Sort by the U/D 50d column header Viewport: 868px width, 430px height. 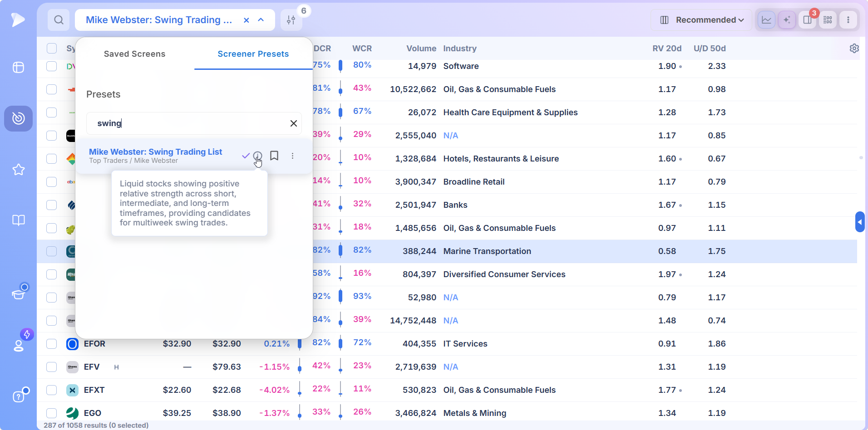point(710,49)
